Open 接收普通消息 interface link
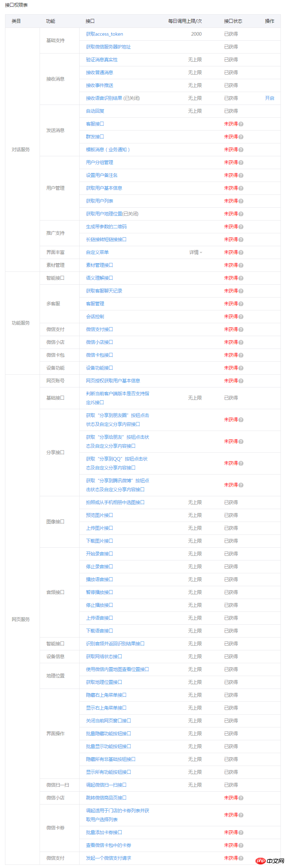 [x=100, y=72]
